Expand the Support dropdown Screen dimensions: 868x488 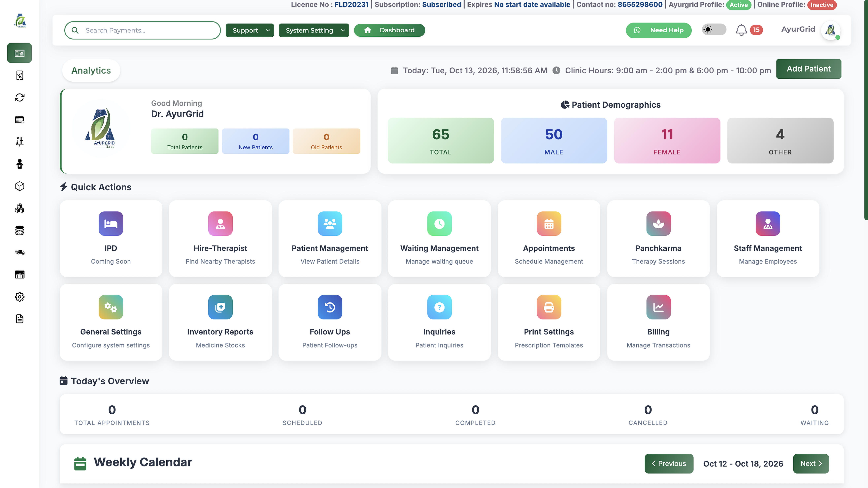tap(250, 30)
